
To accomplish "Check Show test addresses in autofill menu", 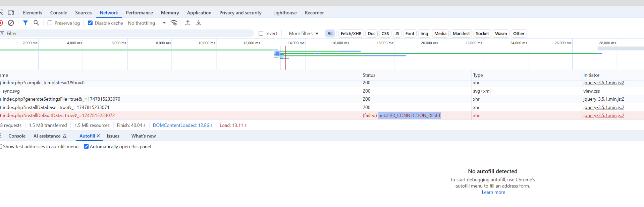I will point(1,146).
